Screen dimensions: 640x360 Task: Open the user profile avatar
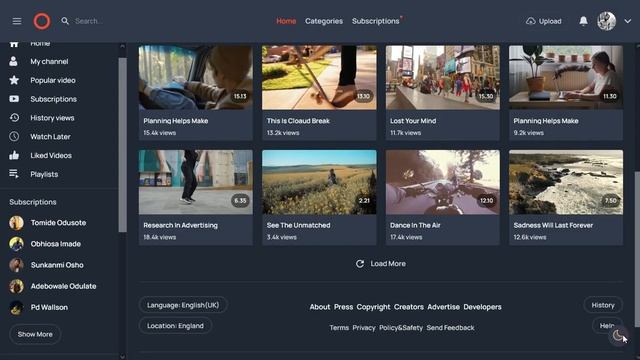point(607,21)
